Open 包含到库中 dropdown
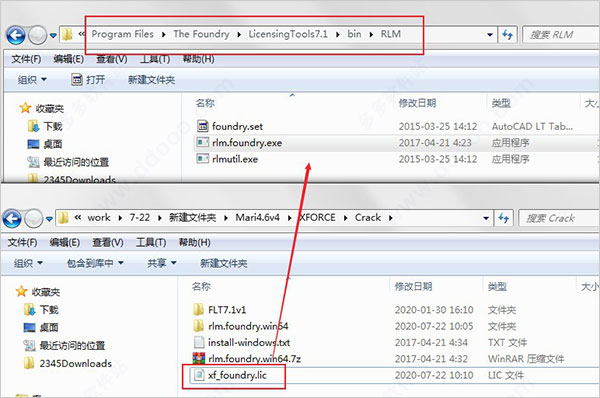The image size is (600, 398). [x=95, y=263]
